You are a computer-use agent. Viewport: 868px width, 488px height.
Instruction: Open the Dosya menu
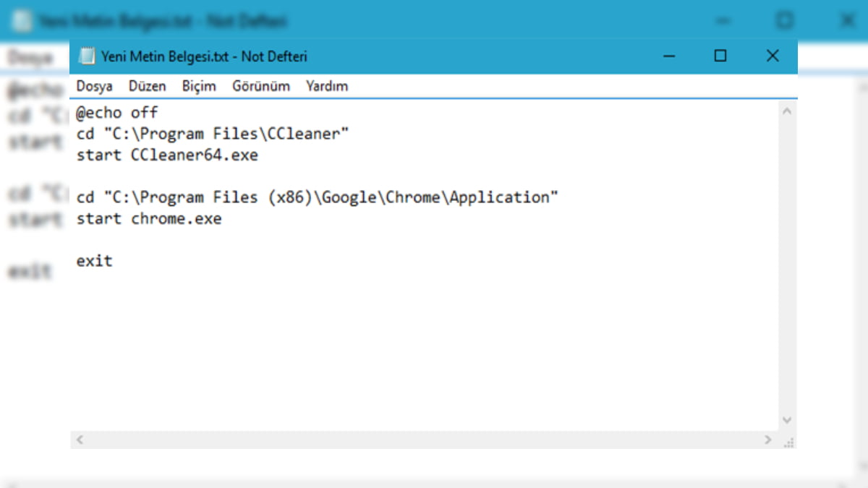point(95,86)
